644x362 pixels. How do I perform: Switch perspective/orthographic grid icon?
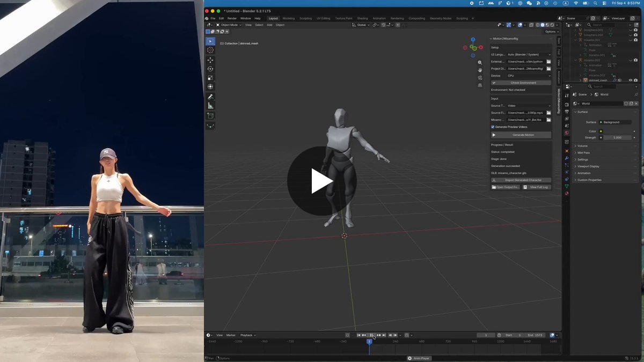point(480,85)
